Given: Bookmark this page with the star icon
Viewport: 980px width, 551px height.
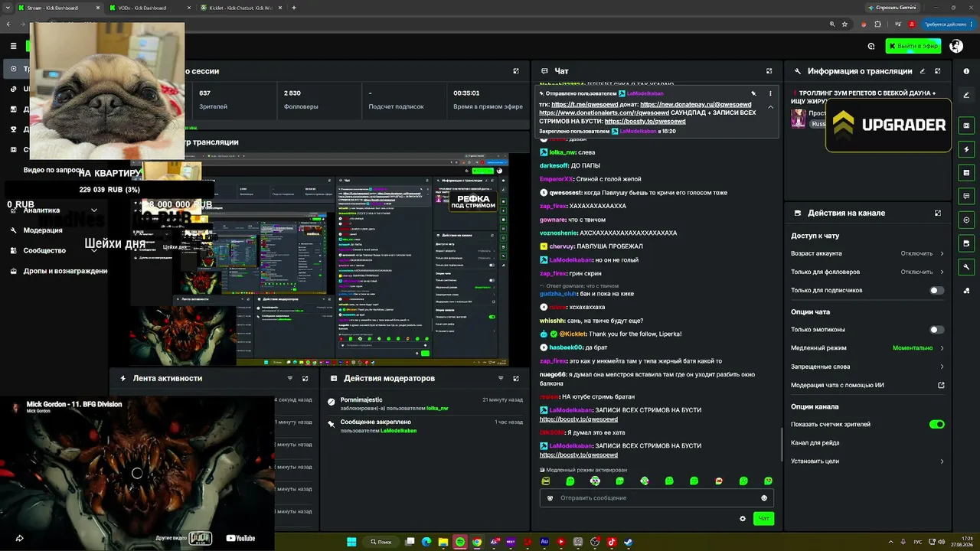Looking at the screenshot, I should click(x=844, y=24).
